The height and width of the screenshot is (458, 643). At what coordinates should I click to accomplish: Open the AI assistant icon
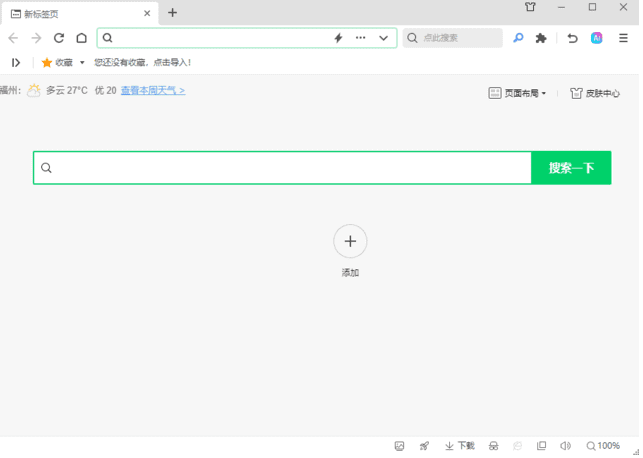tap(596, 38)
